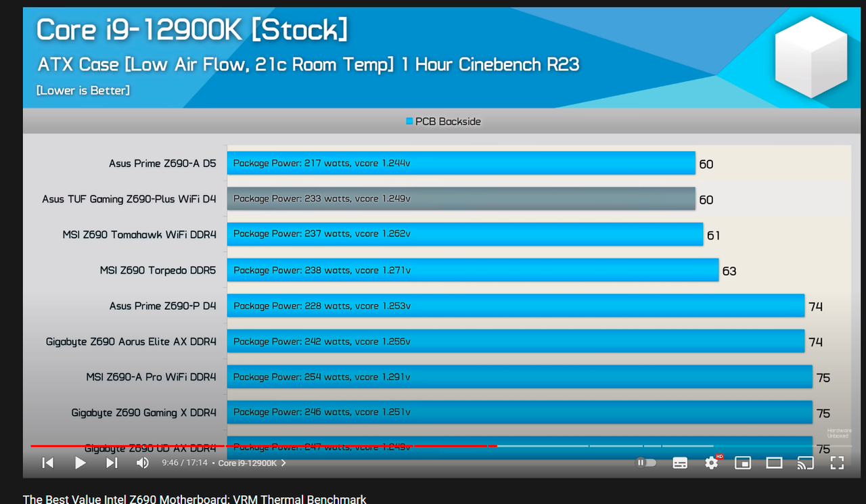Click the ATX Case Low Air Flow subtitle
The image size is (866, 504).
click(309, 65)
